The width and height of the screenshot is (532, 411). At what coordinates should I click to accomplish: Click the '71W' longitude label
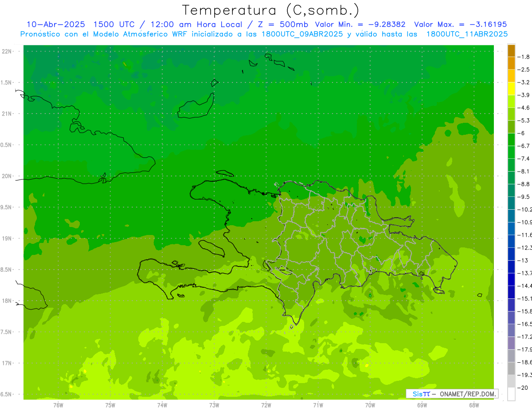pos(318,405)
